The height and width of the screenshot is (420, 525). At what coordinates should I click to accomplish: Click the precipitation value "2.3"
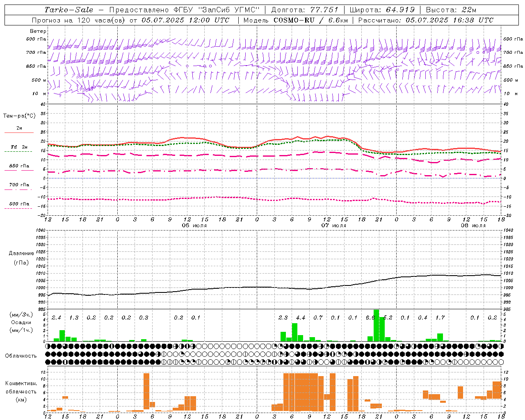(x=283, y=317)
